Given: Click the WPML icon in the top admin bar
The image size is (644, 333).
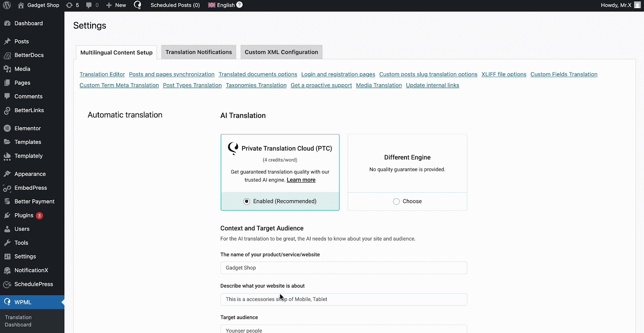Looking at the screenshot, I should pyautogui.click(x=138, y=5).
